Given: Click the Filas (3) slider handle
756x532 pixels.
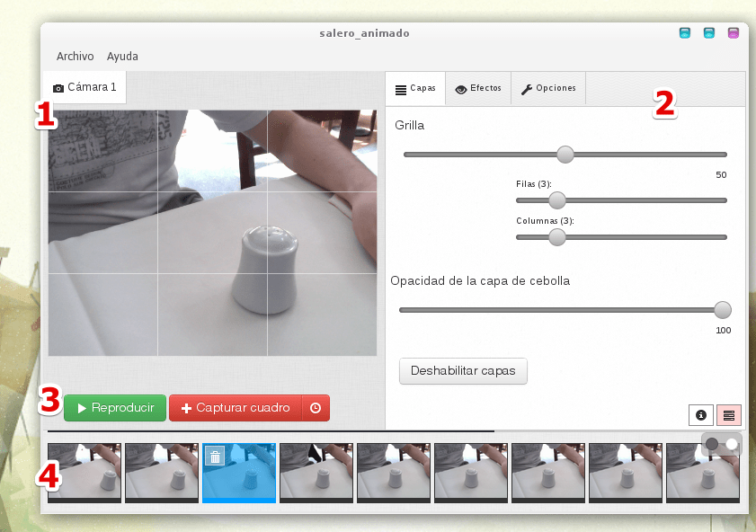Looking at the screenshot, I should (556, 200).
